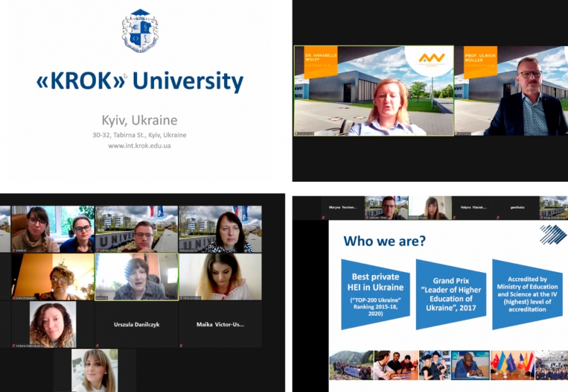Viewport: 568px width, 392px height.
Task: Click the "Accredited by Ministry of Education" block
Action: [527, 294]
